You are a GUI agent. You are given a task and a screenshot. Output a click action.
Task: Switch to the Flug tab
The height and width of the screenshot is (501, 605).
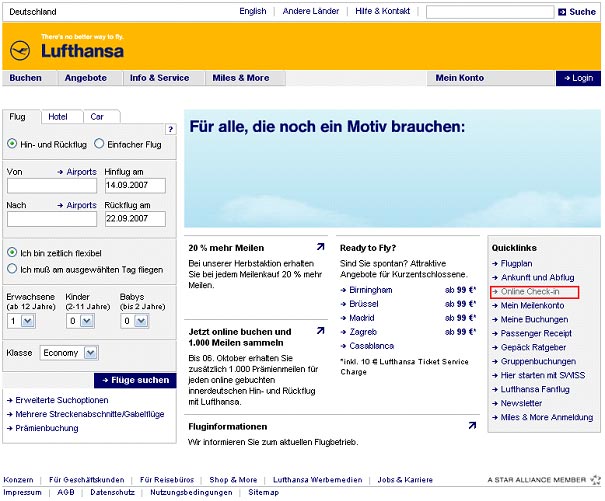pos(18,117)
